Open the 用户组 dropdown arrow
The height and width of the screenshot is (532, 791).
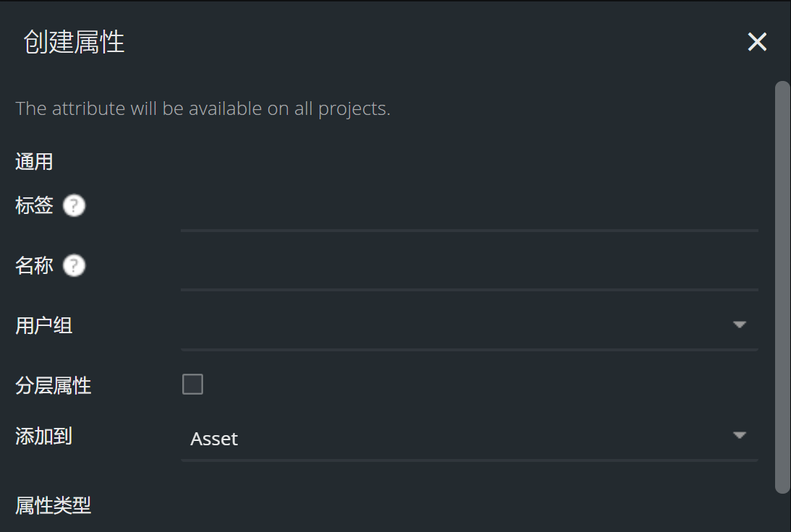tap(739, 325)
